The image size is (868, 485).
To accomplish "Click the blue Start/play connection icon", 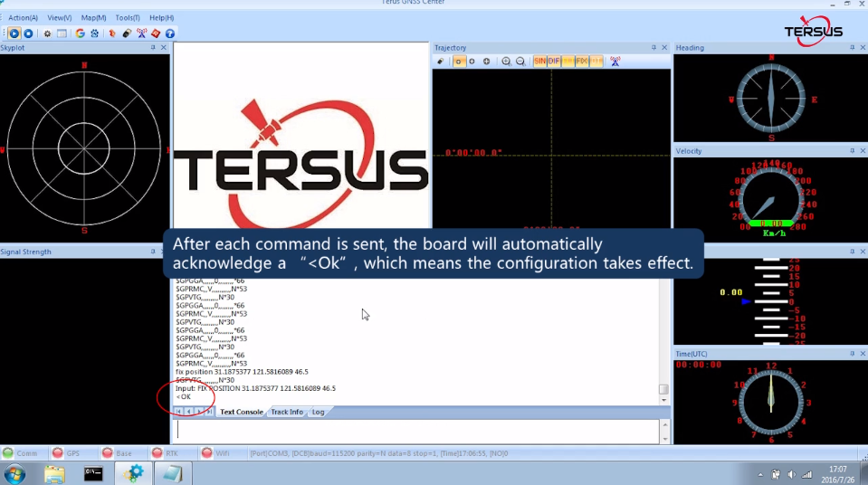I will [14, 33].
